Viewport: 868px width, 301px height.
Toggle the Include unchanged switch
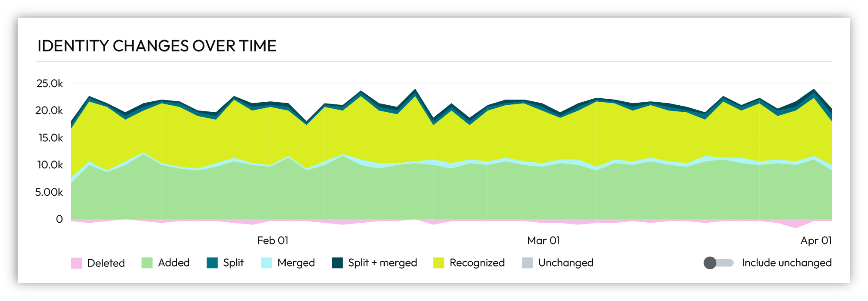click(718, 263)
